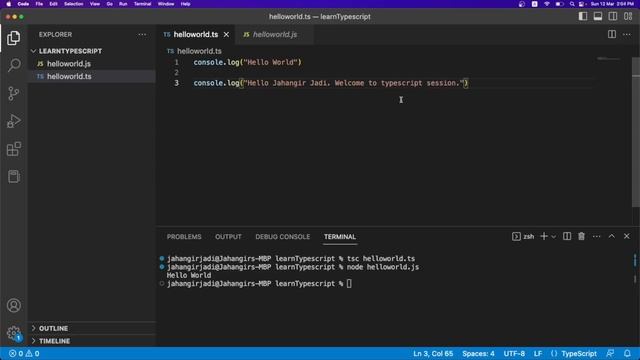Collapse the LEARNTYPESCRIPT folder
The height and width of the screenshot is (360, 640).
(x=92, y=51)
